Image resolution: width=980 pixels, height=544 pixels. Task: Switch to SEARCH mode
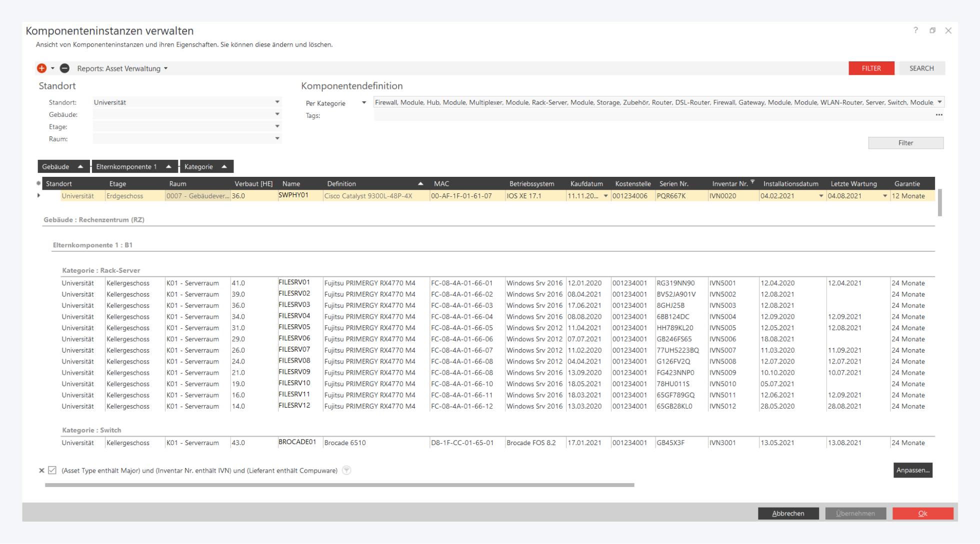921,68
